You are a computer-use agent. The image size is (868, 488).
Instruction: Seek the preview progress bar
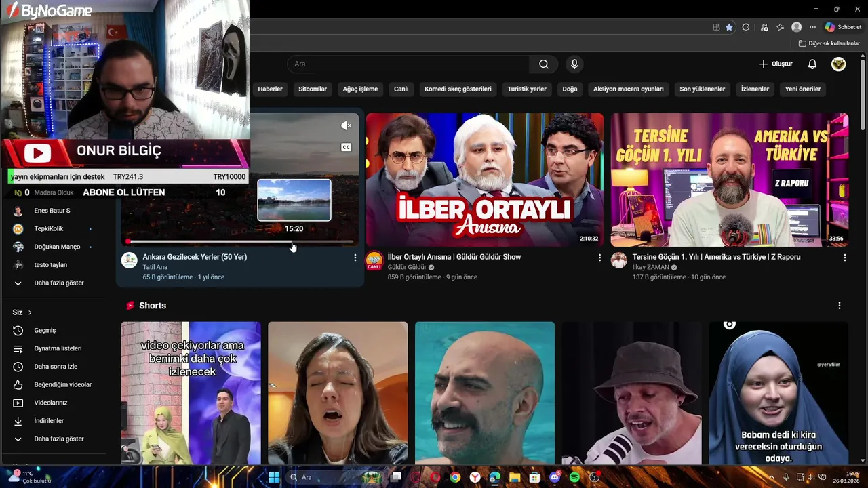[241, 241]
